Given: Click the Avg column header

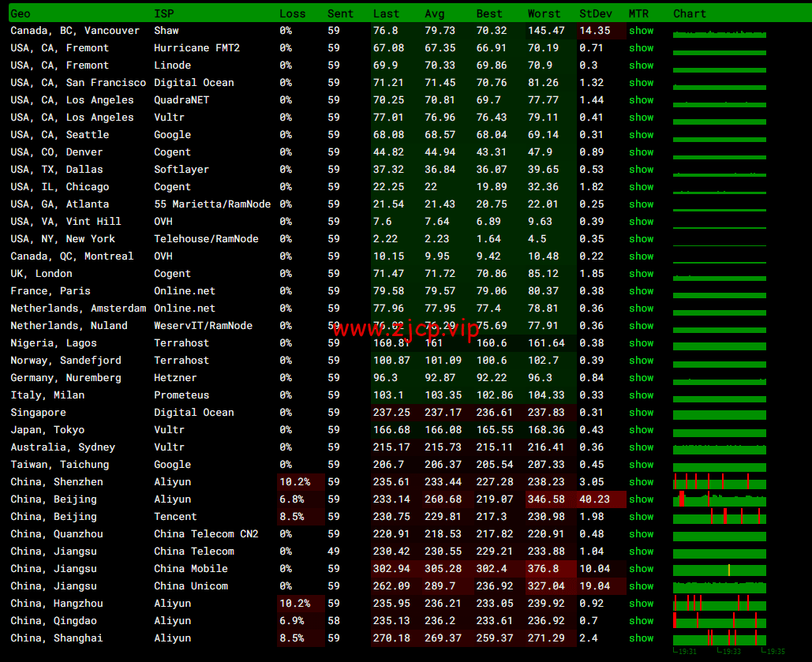Looking at the screenshot, I should (x=435, y=14).
